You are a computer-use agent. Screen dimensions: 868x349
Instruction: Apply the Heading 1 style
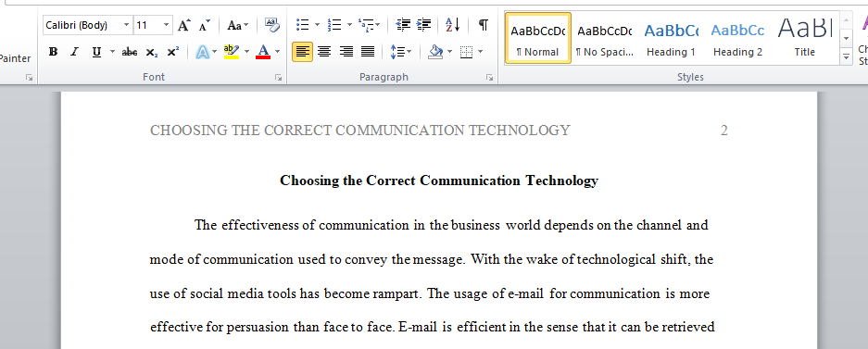[x=671, y=38]
